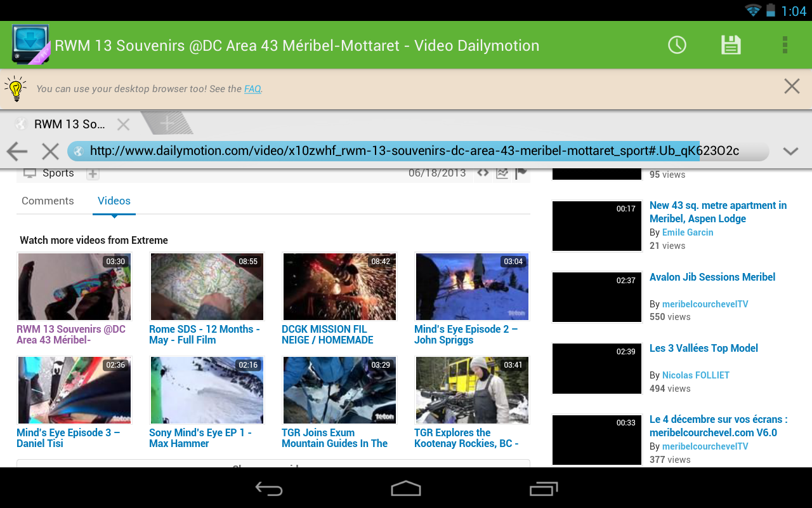
Task: Open the Sports channel link
Action: point(58,173)
